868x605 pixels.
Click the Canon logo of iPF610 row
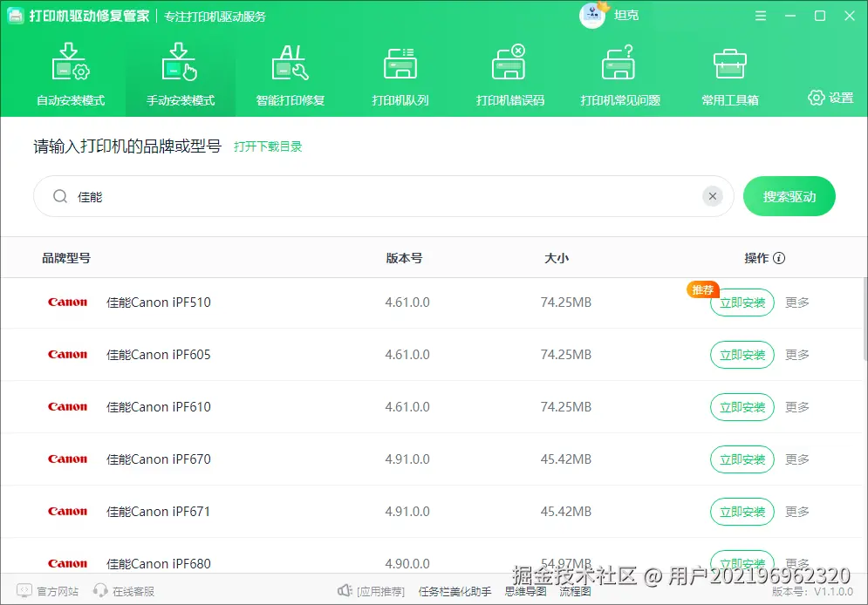[x=67, y=407]
